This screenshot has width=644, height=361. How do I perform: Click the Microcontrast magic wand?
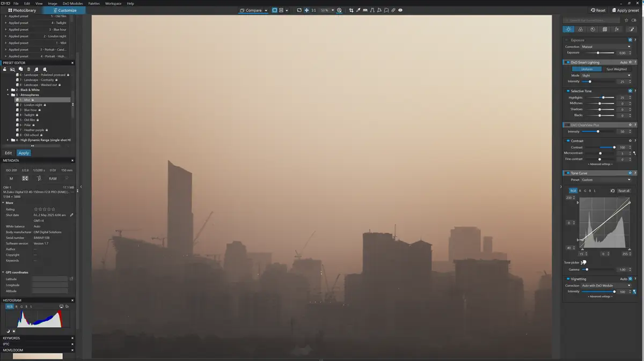click(x=634, y=153)
